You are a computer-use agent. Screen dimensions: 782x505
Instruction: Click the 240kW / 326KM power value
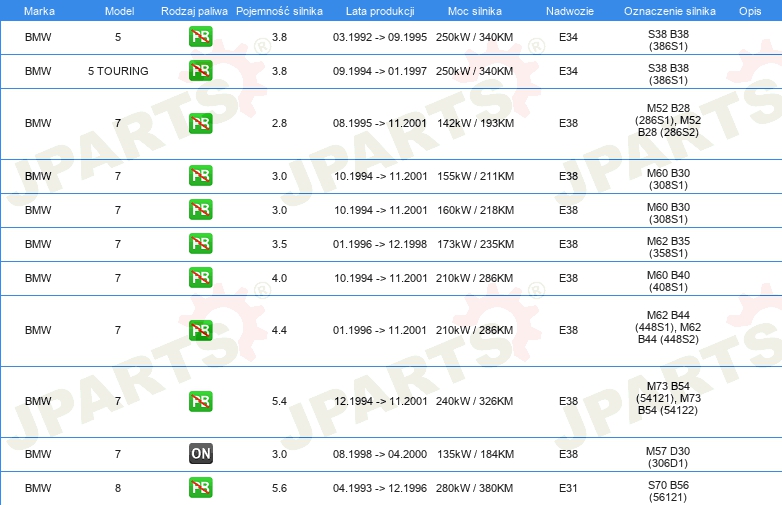[x=474, y=401]
